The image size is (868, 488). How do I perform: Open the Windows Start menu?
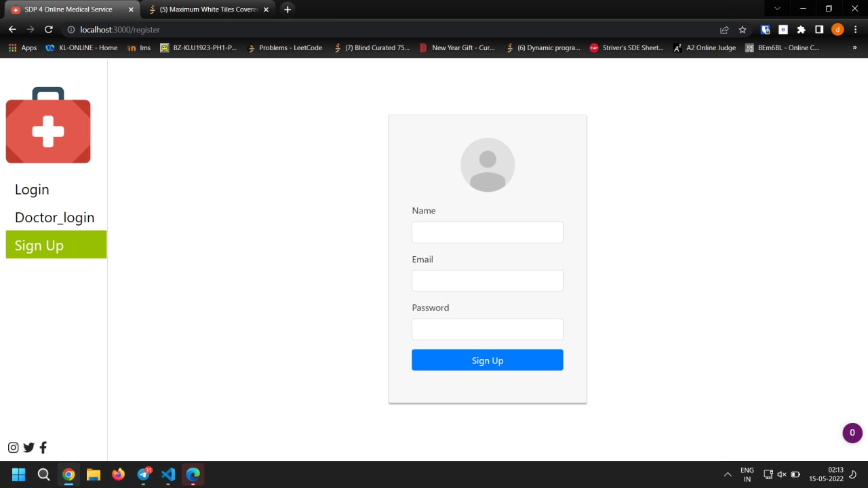pos(18,474)
